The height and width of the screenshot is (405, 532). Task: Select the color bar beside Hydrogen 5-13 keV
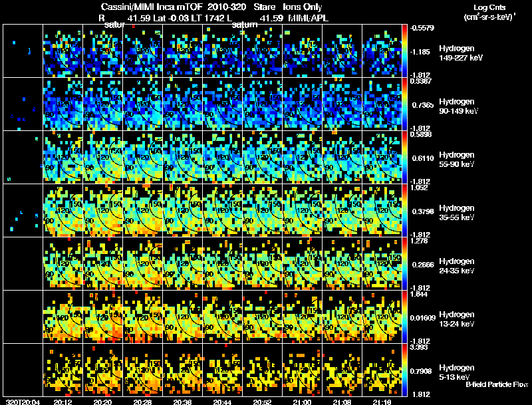(404, 370)
